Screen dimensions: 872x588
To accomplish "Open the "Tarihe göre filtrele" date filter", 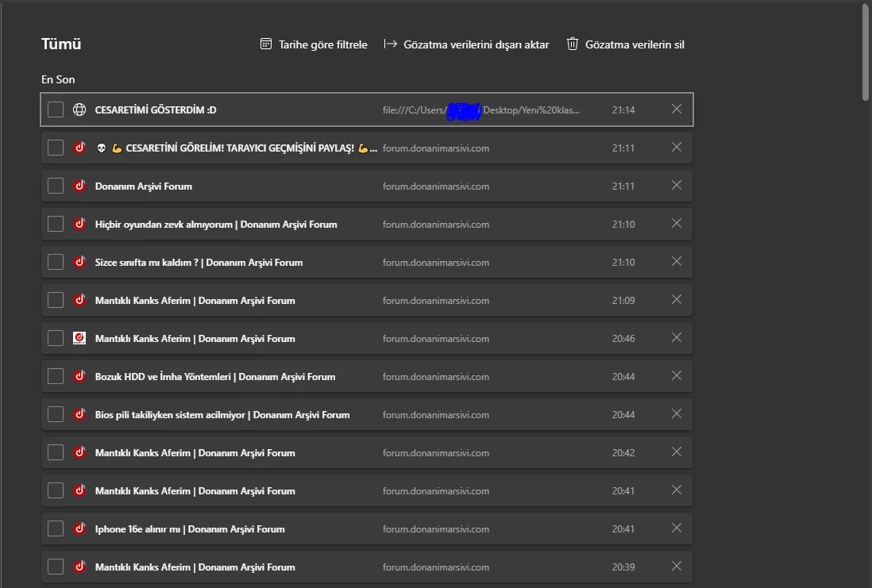I will tap(320, 44).
